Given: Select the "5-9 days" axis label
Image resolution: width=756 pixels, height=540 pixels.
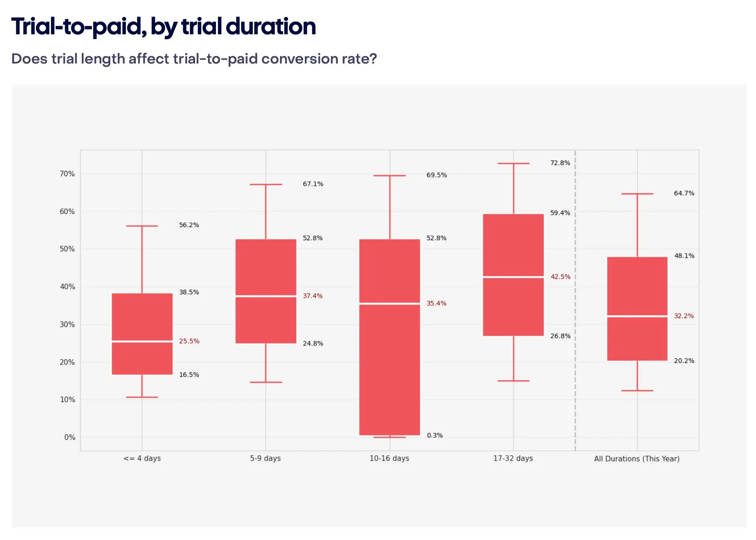Looking at the screenshot, I should coord(265,458).
